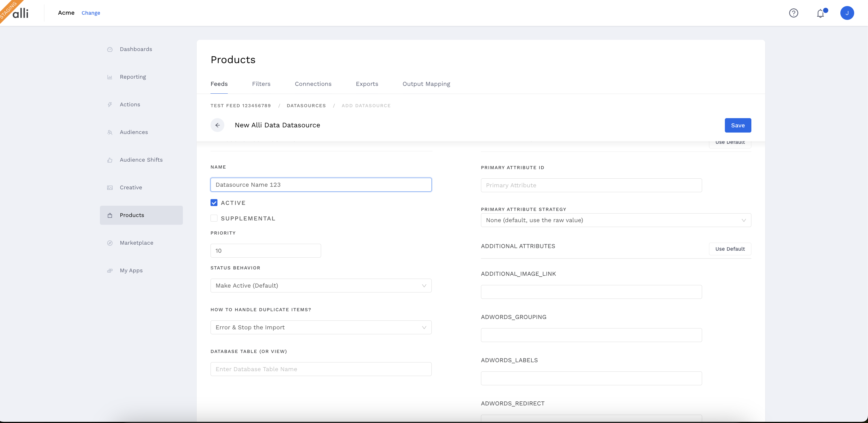Open the user avatar J menu
The image size is (868, 423).
(847, 13)
